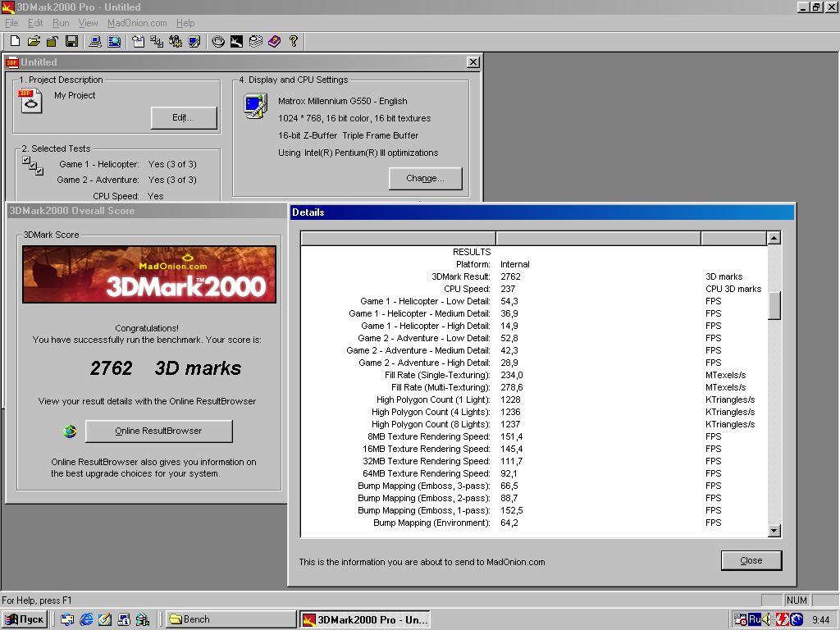
Task: Click the computer system info toolbar icon
Action: click(95, 41)
